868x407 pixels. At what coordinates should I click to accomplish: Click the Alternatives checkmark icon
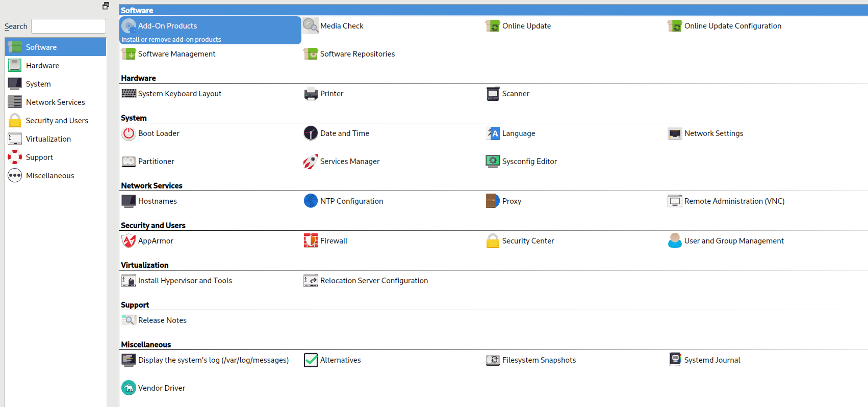(x=311, y=360)
